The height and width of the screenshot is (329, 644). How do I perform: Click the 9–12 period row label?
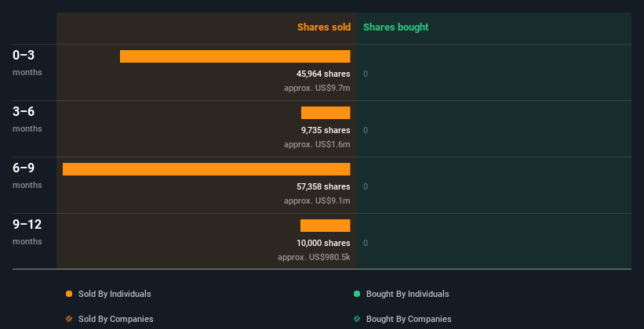(27, 224)
